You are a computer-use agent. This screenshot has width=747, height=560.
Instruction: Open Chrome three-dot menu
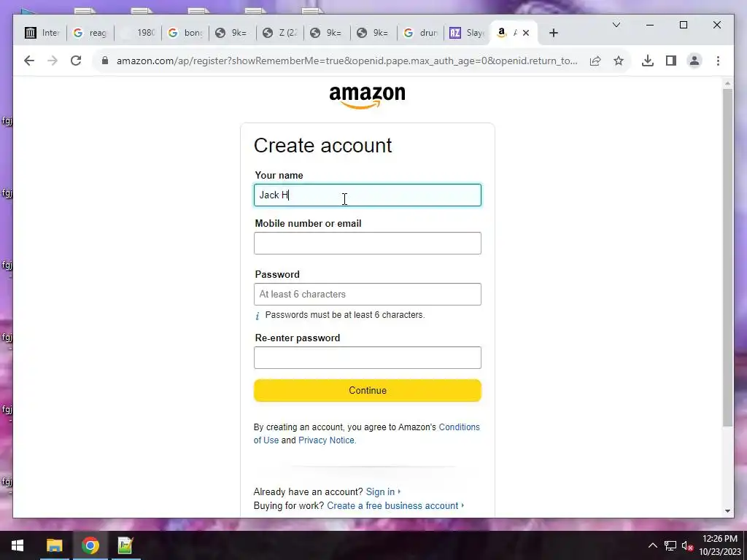click(718, 61)
